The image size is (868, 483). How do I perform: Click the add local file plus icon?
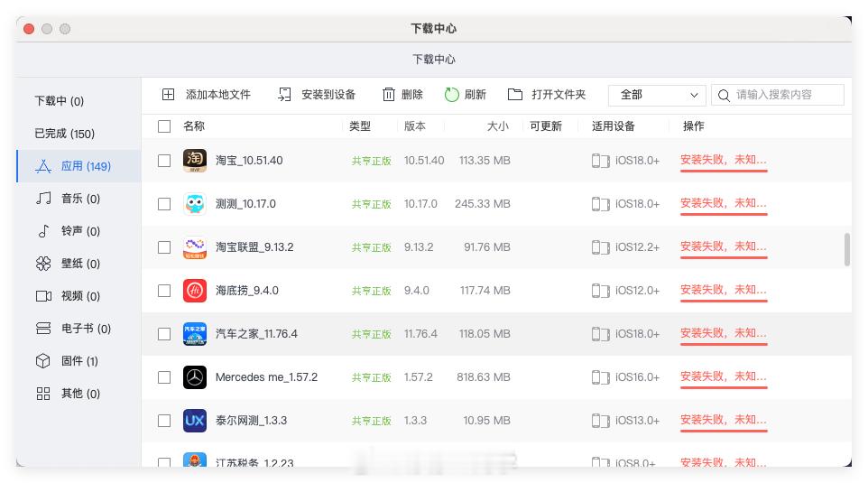pos(169,95)
